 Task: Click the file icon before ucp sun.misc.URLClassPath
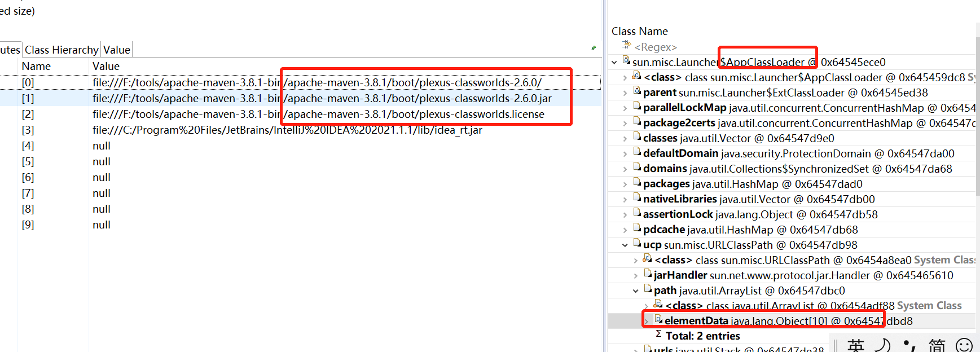pyautogui.click(x=637, y=243)
